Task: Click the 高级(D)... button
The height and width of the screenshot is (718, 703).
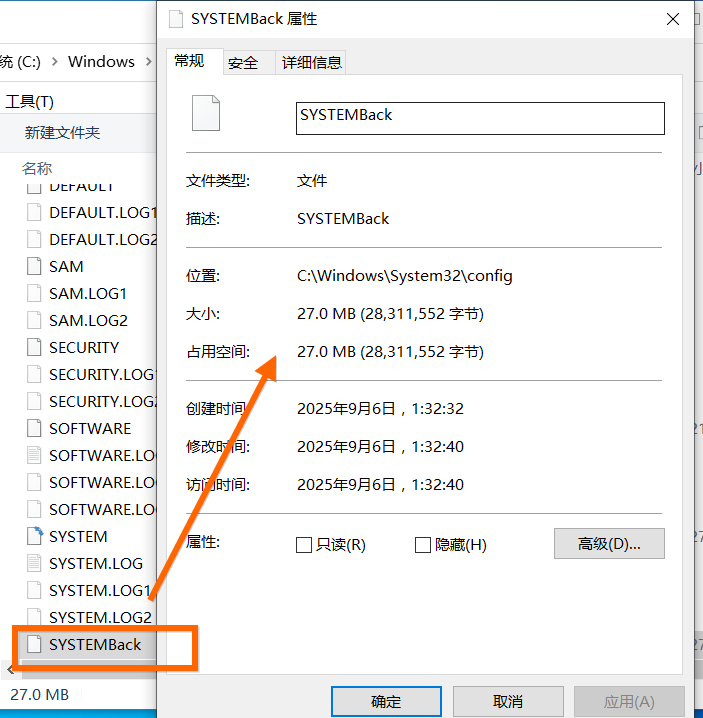Action: pos(609,544)
